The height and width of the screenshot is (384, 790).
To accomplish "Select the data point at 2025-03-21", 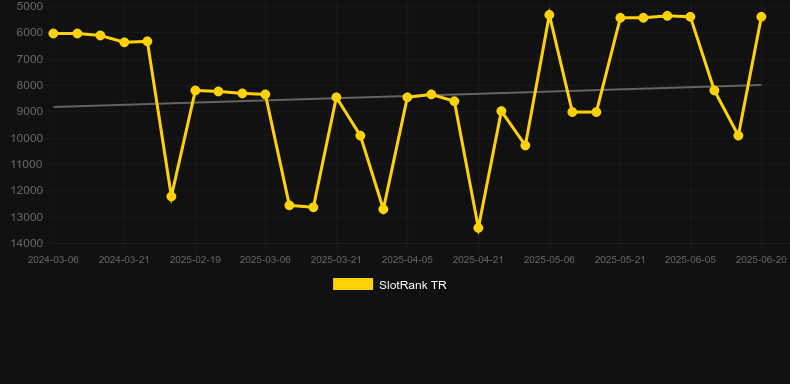I will click(x=337, y=97).
